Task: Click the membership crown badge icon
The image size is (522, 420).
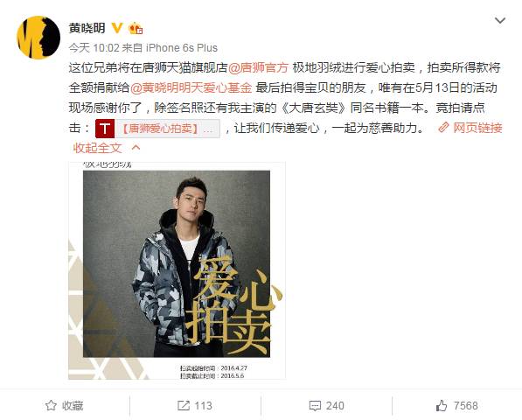Action: tap(136, 28)
